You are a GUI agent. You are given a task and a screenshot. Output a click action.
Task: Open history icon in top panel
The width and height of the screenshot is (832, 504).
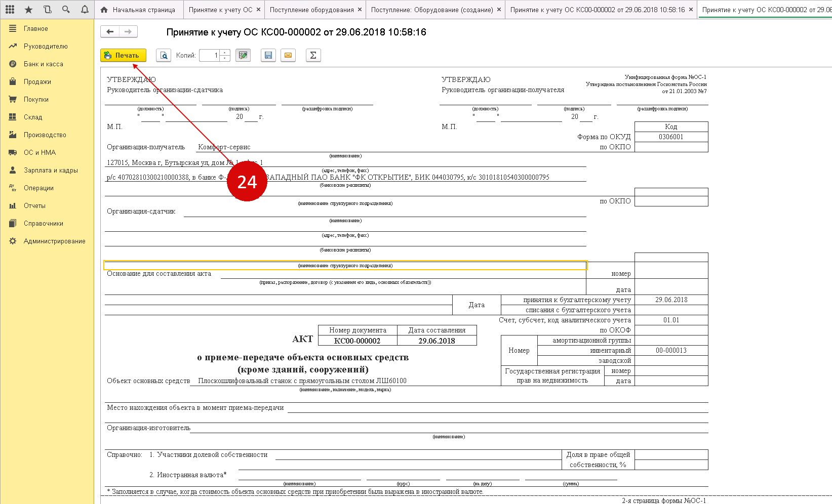[x=47, y=9]
